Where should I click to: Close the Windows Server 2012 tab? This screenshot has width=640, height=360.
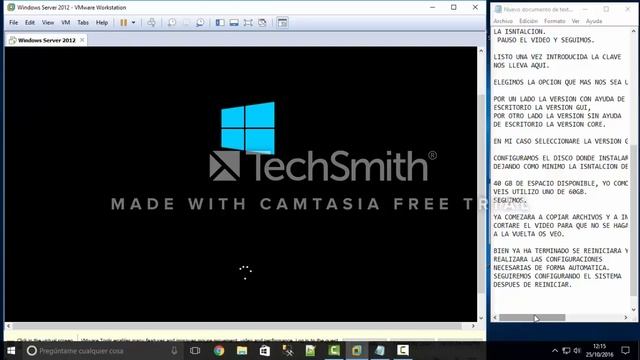82,40
